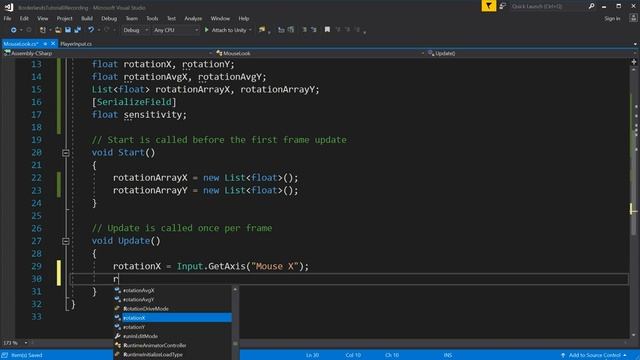Viewport: 640px width, 360px height.
Task: Click the Save All toolbar icon
Action: [78, 30]
